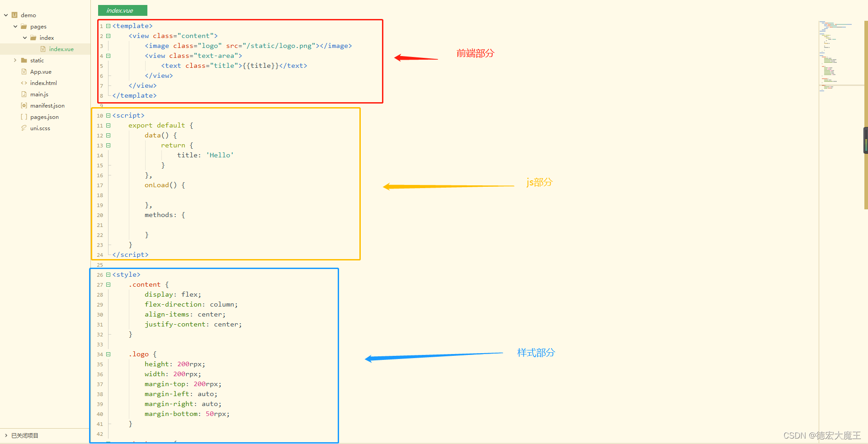
Task: Fold the return block at line 13
Action: click(x=108, y=145)
